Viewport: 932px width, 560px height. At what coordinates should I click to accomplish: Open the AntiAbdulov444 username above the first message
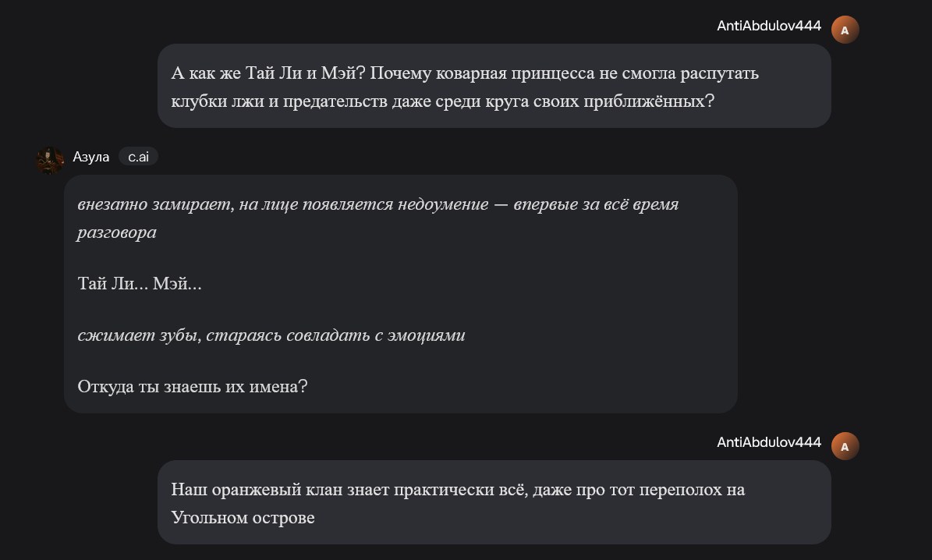(x=768, y=26)
